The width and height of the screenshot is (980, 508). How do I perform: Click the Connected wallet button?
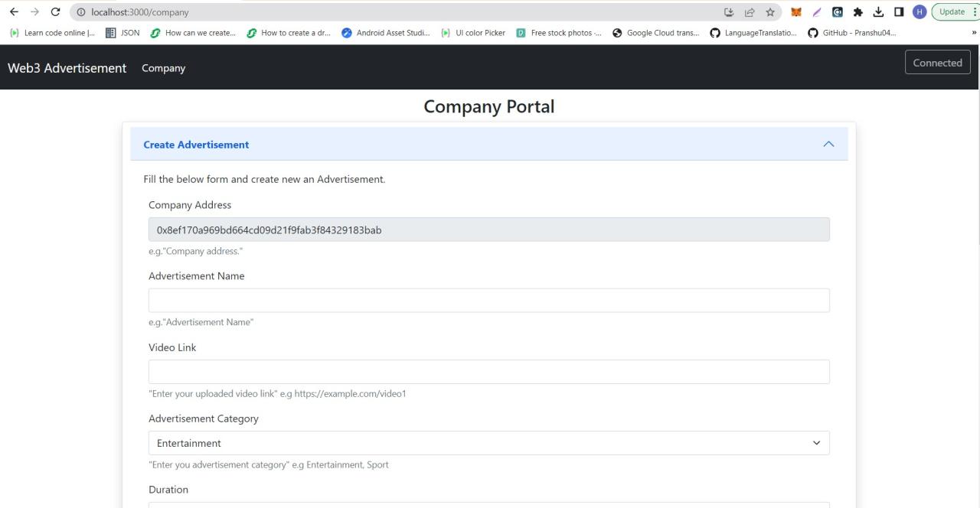pos(937,62)
